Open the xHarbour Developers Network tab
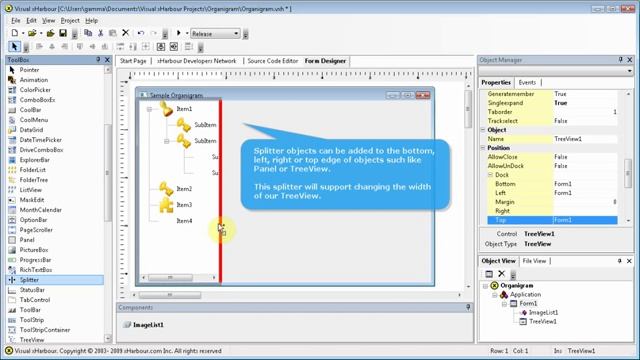This screenshot has height=360, width=640. click(x=197, y=61)
